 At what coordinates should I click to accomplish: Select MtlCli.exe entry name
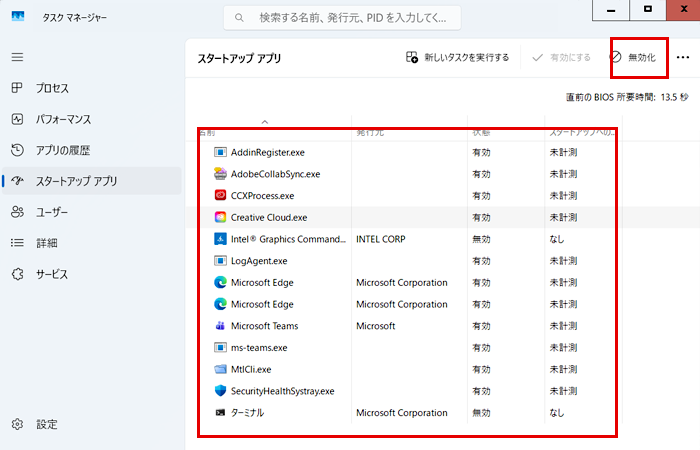tap(251, 369)
